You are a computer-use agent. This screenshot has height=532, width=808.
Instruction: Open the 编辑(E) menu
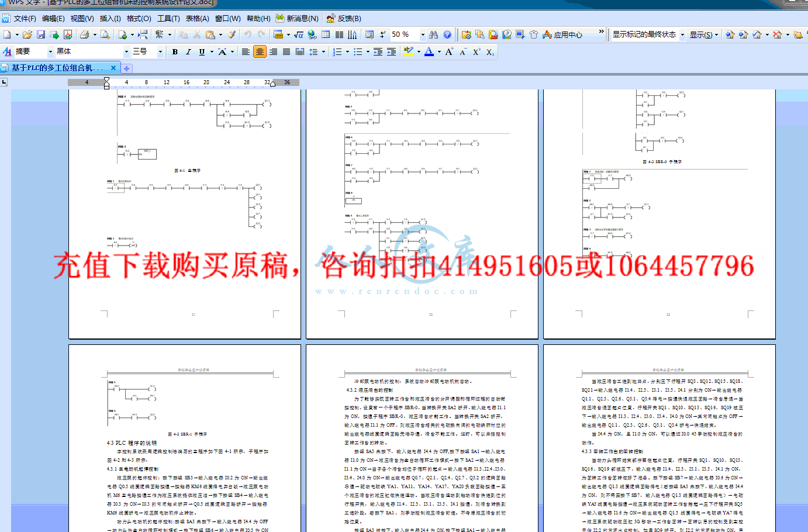tap(53, 19)
